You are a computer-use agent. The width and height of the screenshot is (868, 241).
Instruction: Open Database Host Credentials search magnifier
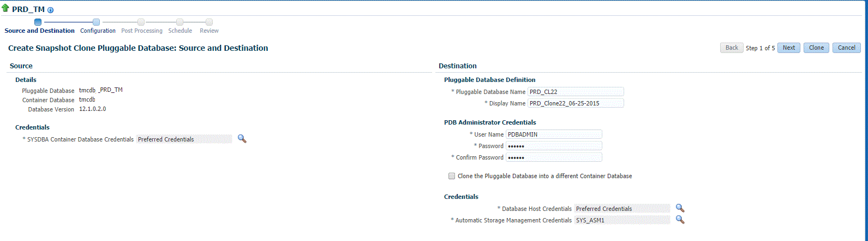click(680, 208)
